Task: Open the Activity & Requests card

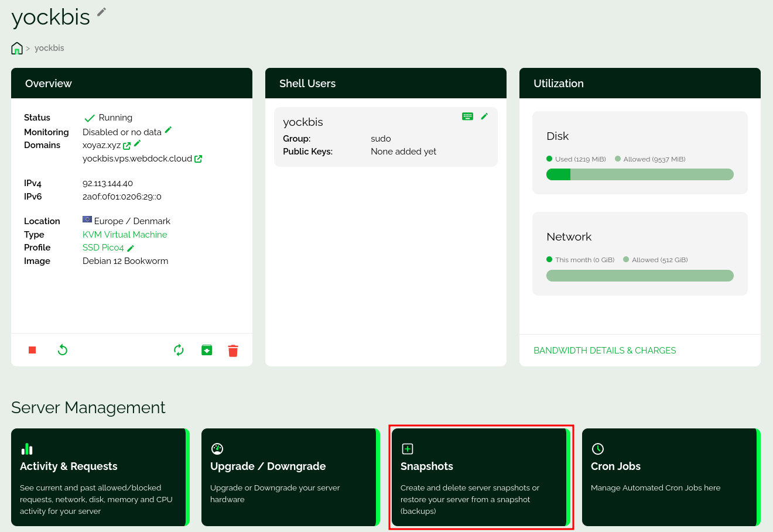Action: point(98,477)
